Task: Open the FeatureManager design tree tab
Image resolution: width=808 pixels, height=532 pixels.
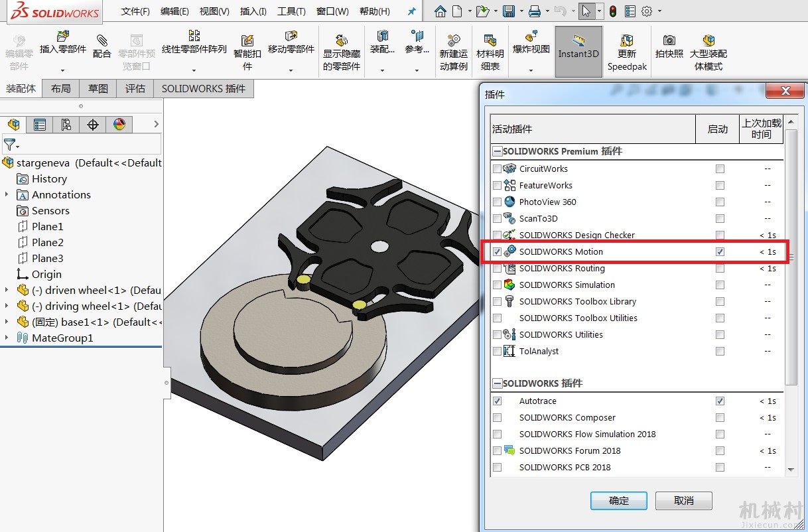Action: (x=13, y=124)
